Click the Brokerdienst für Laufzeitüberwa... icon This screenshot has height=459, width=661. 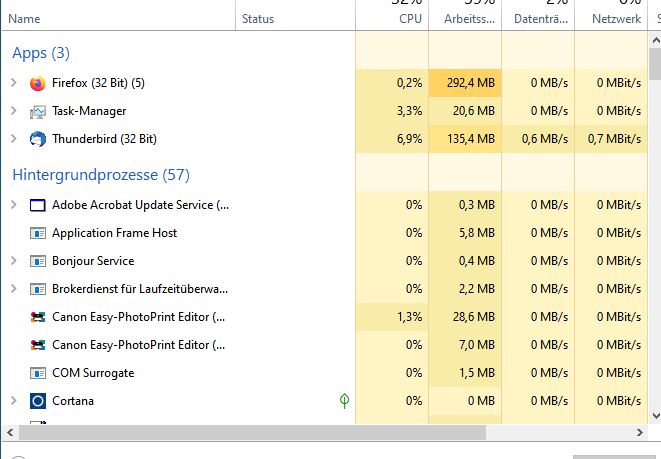click(38, 289)
